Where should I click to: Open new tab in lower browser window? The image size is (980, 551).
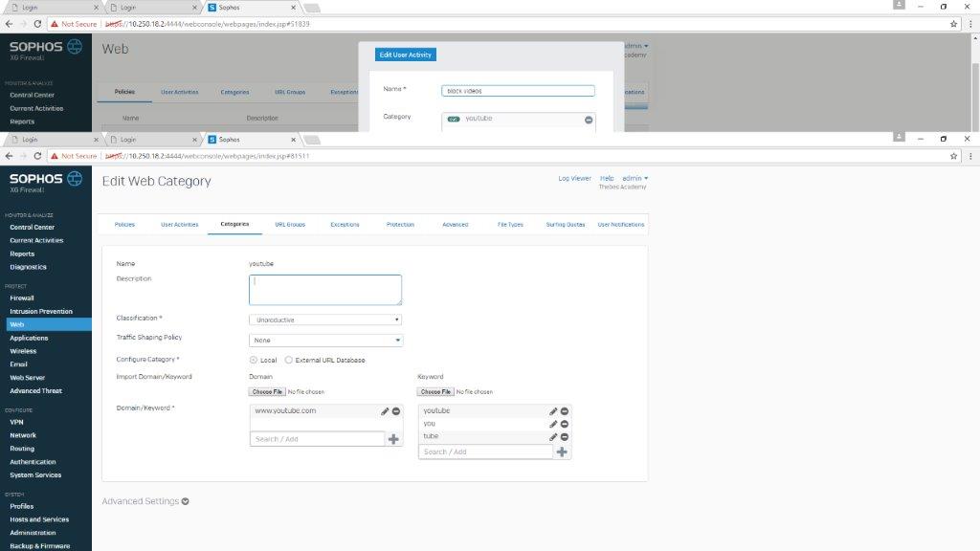tap(313, 140)
